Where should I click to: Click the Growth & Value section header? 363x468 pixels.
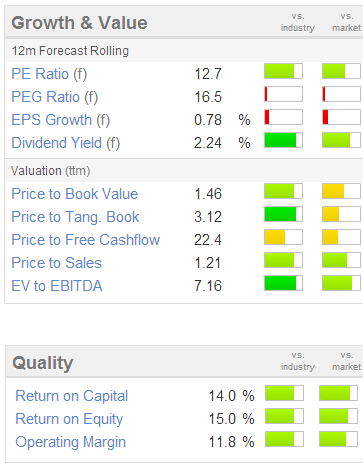pyautogui.click(x=79, y=23)
